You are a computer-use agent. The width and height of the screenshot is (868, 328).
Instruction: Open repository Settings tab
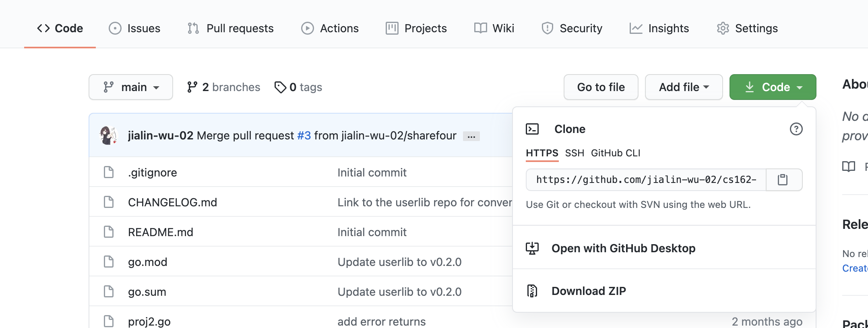(x=747, y=28)
